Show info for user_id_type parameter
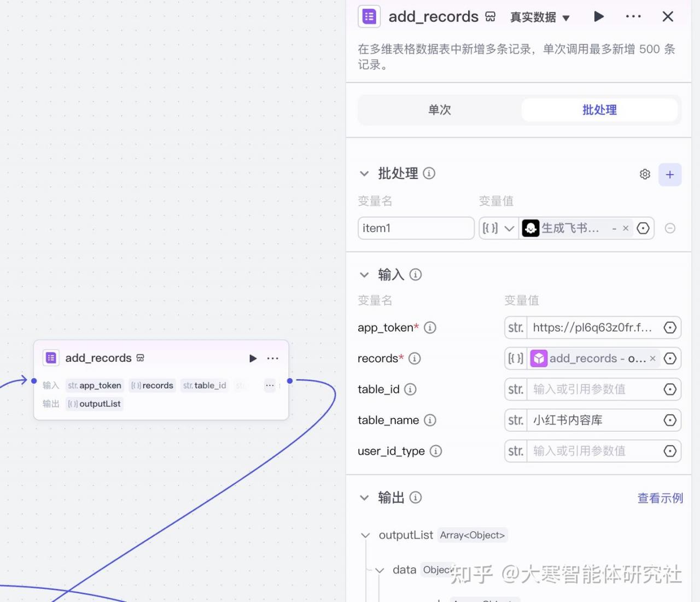Image resolution: width=700 pixels, height=602 pixels. click(436, 451)
